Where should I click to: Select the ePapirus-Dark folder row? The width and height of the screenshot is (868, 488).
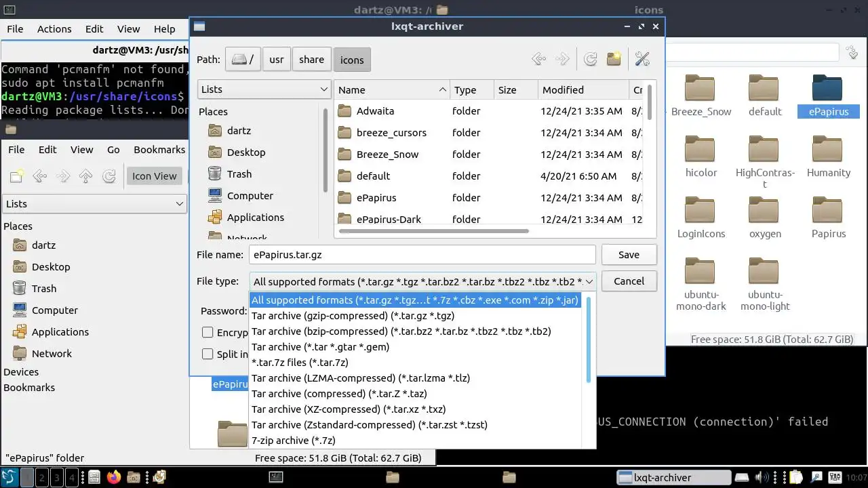(489, 218)
